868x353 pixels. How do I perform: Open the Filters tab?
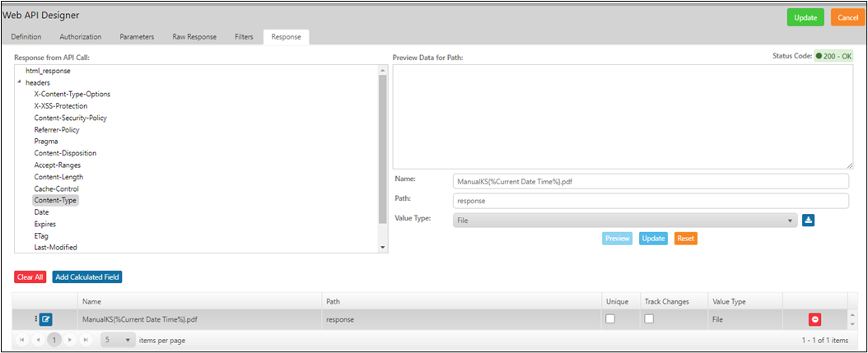pos(244,36)
